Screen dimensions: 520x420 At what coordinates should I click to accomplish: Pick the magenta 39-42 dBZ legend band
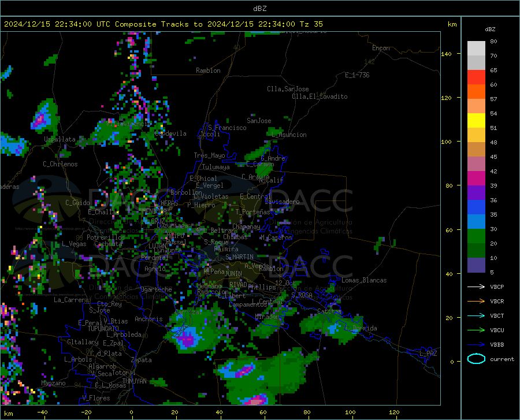[x=476, y=179]
